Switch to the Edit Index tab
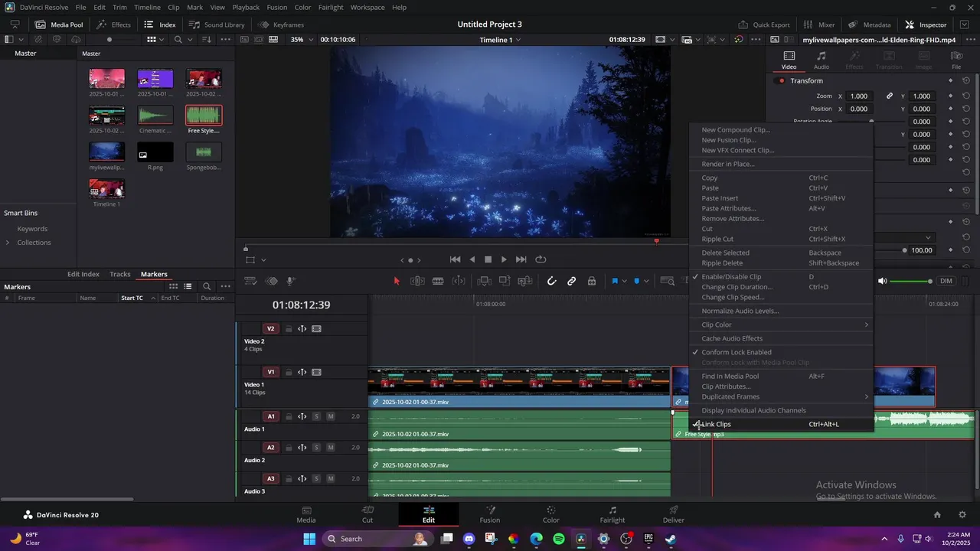The height and width of the screenshot is (551, 980). tap(83, 274)
